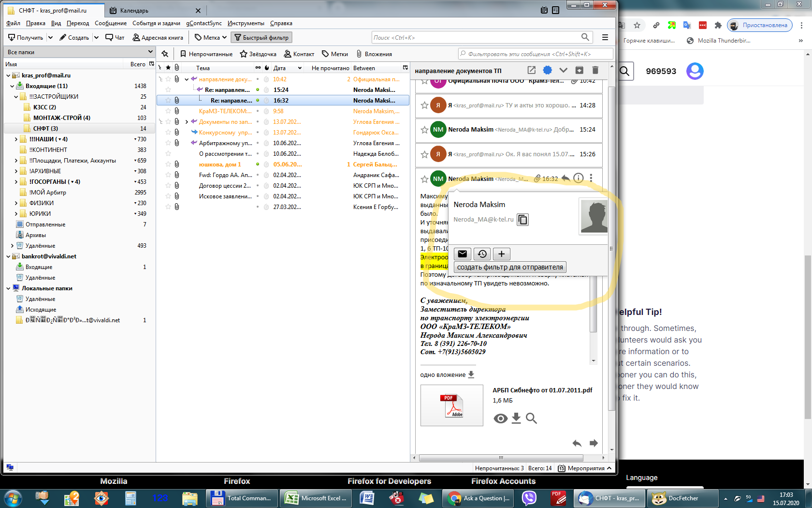Screen dimensions: 812x508
Task: Click the pin icon on the quick filter bar
Action: 165,54
